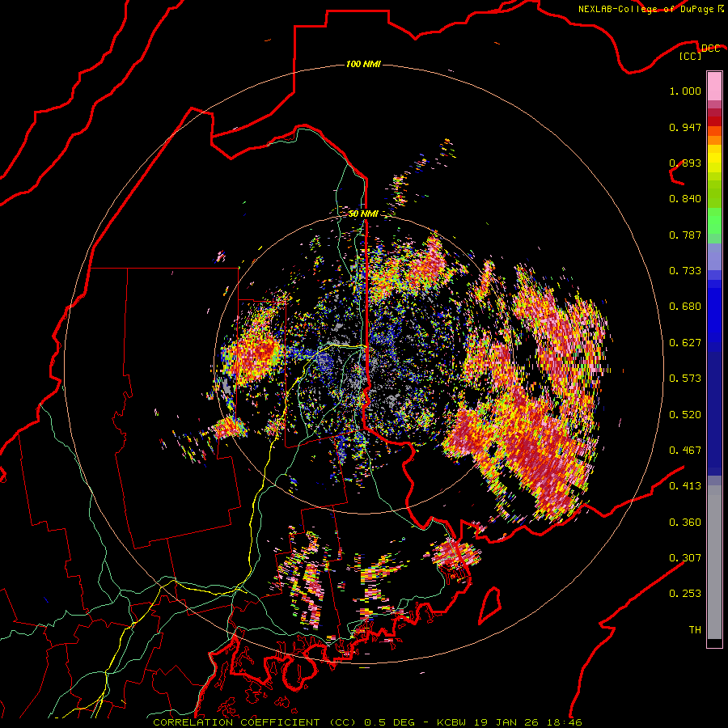
Task: Click the 0.893 scale value
Action: (x=685, y=163)
